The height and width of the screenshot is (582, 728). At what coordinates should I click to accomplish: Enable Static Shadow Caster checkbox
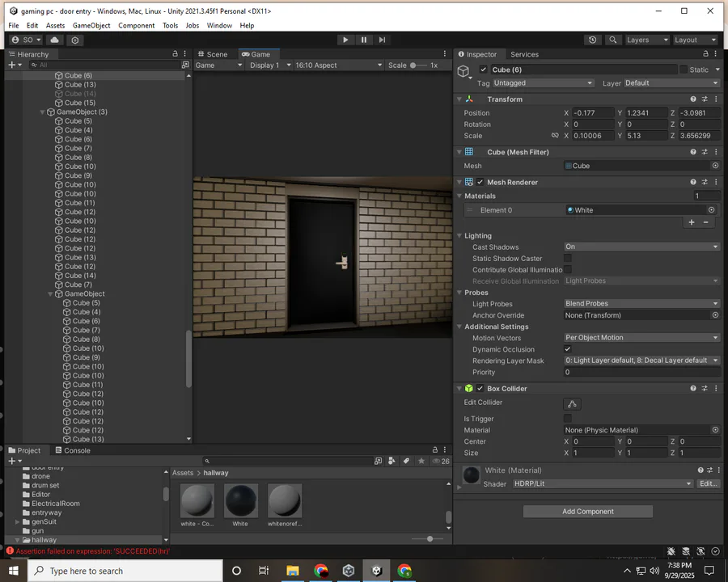pos(567,258)
